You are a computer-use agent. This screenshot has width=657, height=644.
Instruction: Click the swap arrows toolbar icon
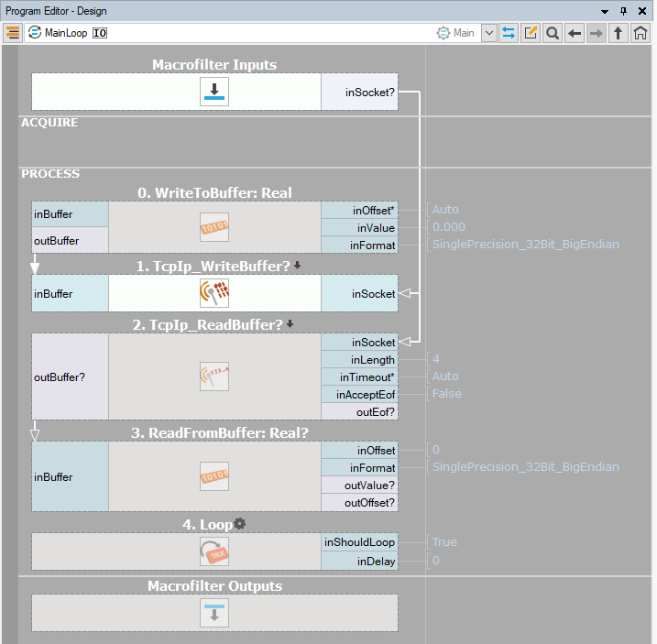509,33
